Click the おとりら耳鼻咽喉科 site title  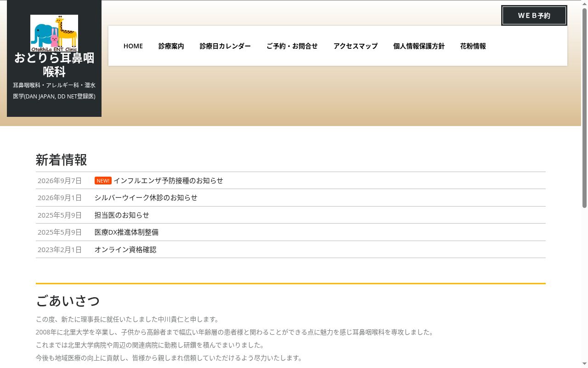[x=54, y=65]
